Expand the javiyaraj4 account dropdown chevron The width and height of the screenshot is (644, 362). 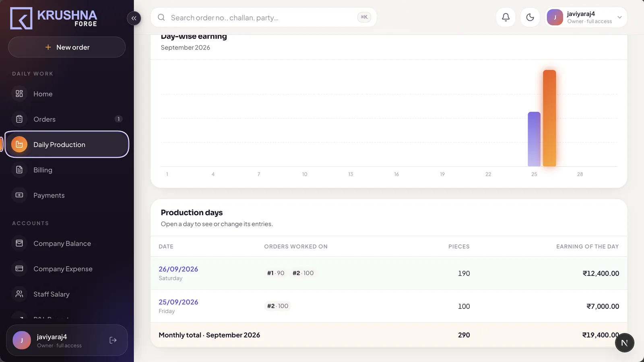click(619, 17)
